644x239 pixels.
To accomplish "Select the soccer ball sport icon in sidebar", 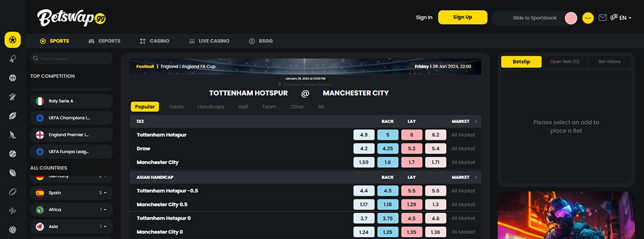I will pos(13,40).
